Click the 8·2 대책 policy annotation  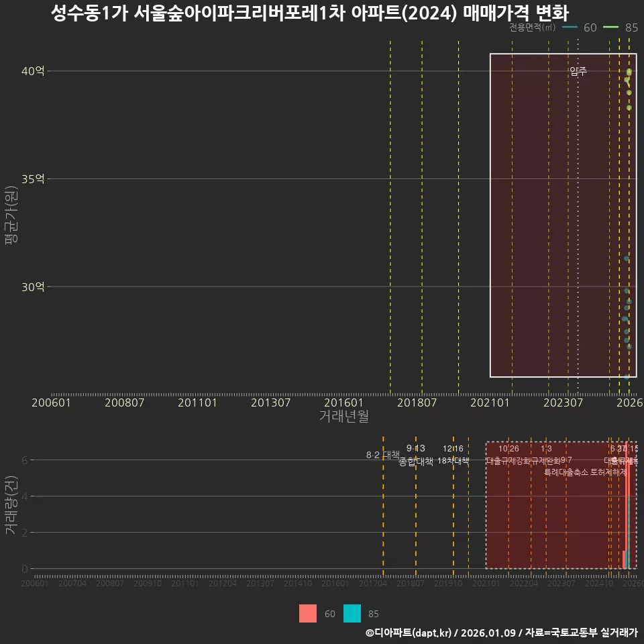pyautogui.click(x=381, y=454)
